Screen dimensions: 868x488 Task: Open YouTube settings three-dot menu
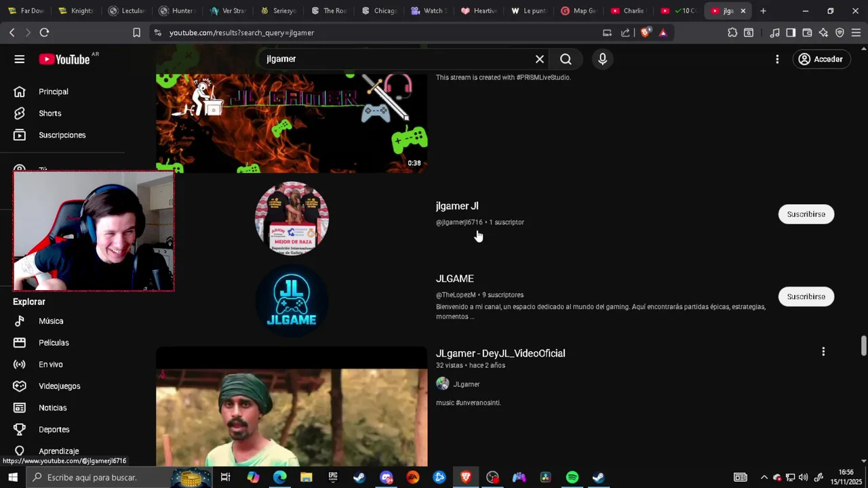tap(777, 59)
